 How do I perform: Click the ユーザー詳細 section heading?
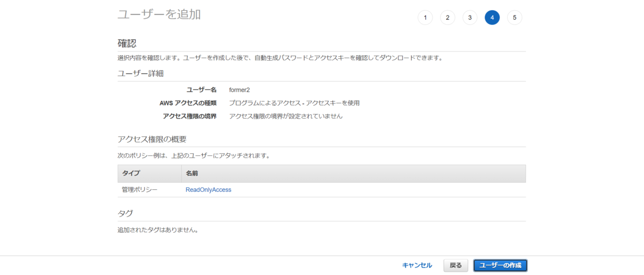pyautogui.click(x=141, y=73)
